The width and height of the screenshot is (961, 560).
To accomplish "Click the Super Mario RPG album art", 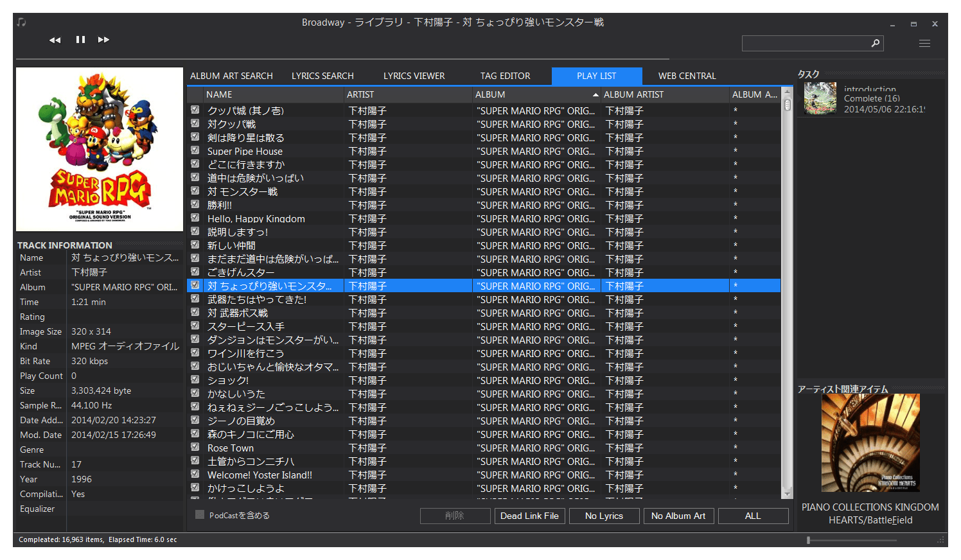I will point(100,150).
